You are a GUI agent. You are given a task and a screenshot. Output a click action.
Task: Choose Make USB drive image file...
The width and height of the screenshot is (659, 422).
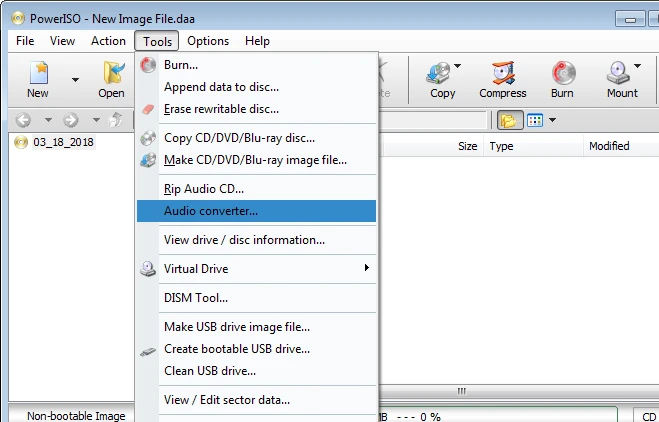tap(256, 327)
